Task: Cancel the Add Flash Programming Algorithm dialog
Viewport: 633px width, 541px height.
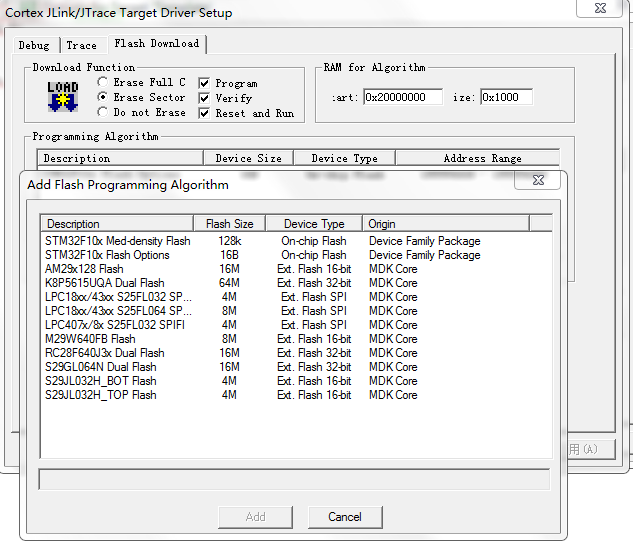Action: (345, 517)
